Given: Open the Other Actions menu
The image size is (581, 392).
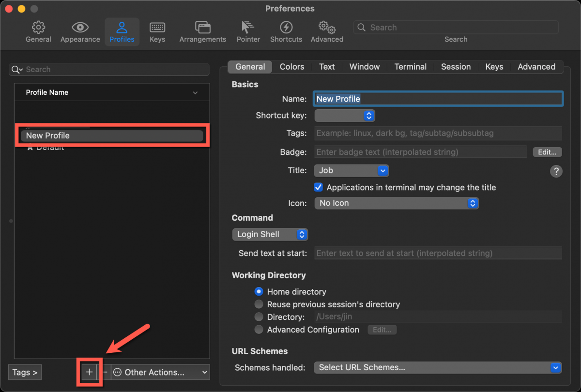Looking at the screenshot, I should [x=160, y=372].
